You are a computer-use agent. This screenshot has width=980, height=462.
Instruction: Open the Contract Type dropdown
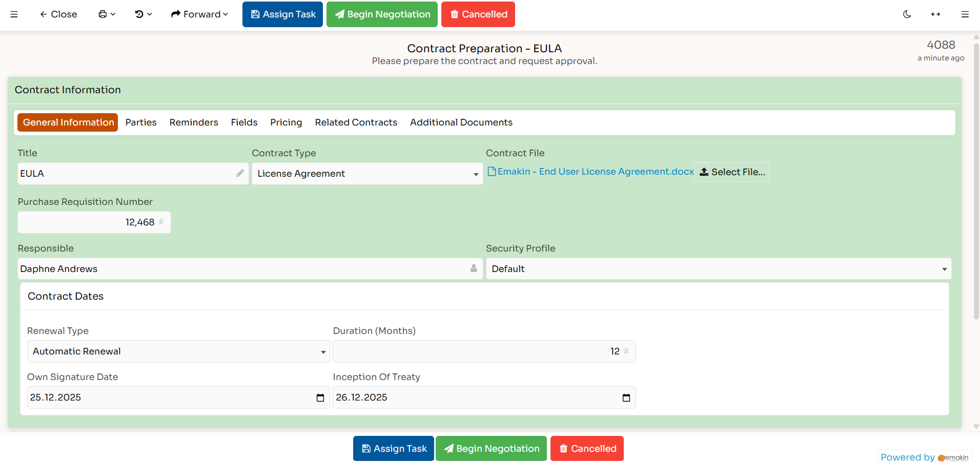pyautogui.click(x=475, y=174)
